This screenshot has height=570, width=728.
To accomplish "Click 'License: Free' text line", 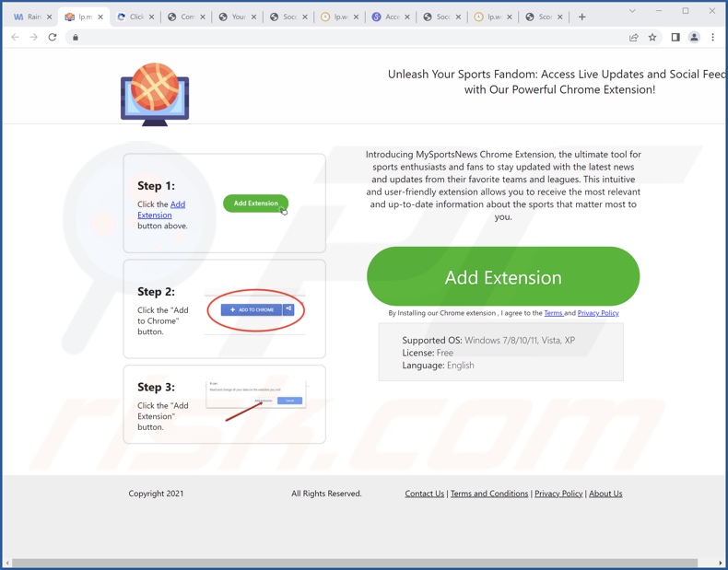I will (x=428, y=353).
